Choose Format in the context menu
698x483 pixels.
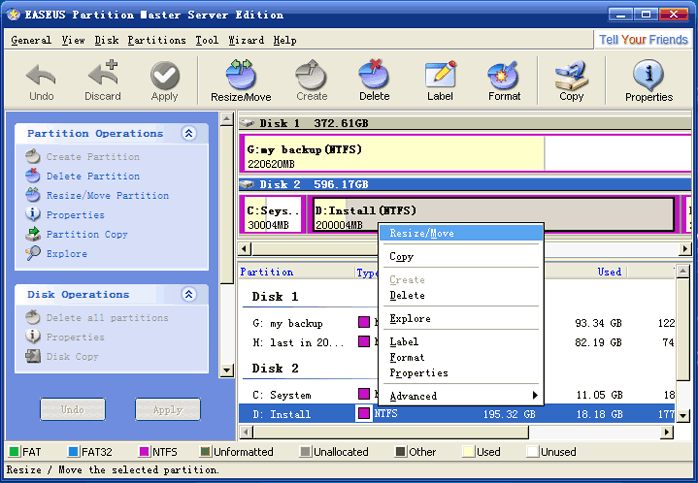tap(461, 357)
